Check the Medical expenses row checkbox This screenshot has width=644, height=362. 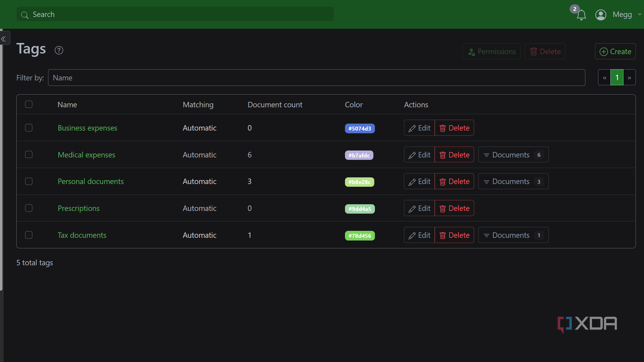[29, 154]
